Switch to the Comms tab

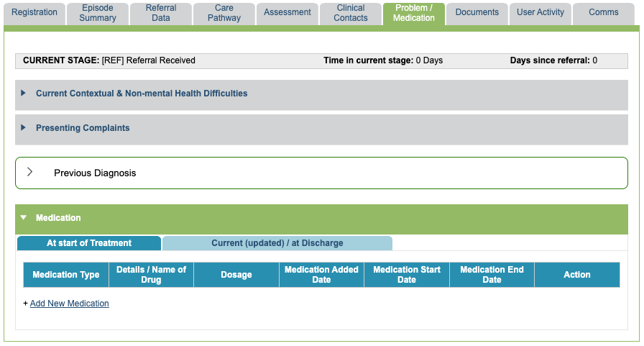coord(604,13)
